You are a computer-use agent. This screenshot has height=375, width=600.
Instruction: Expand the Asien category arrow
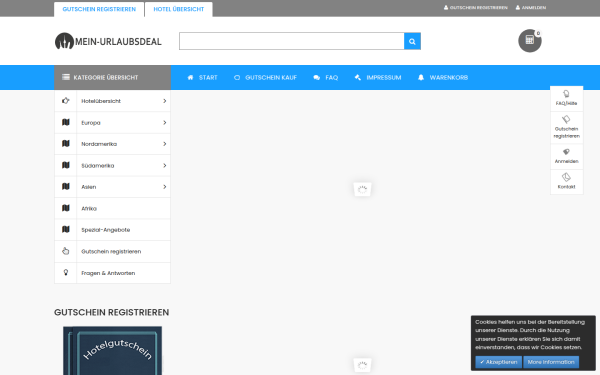tap(165, 187)
